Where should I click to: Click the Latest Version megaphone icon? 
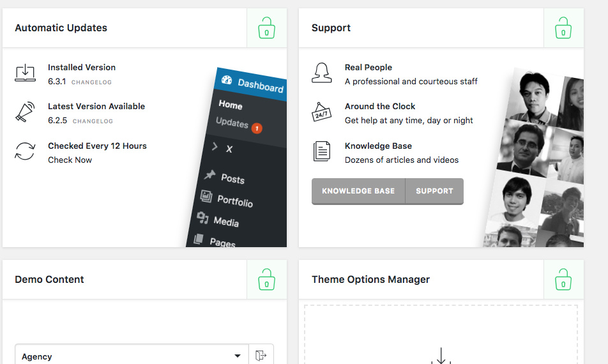[x=25, y=112]
